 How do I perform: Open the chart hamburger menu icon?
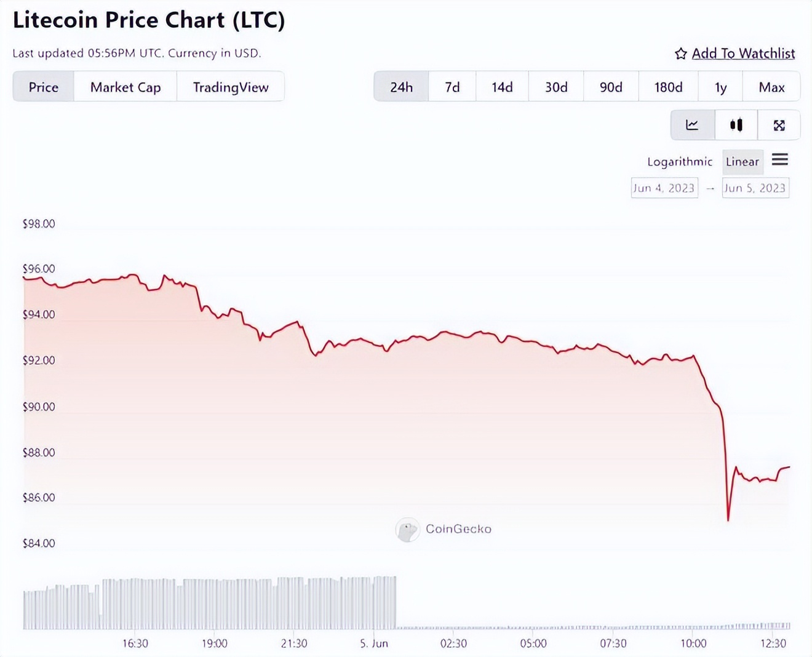coord(779,160)
